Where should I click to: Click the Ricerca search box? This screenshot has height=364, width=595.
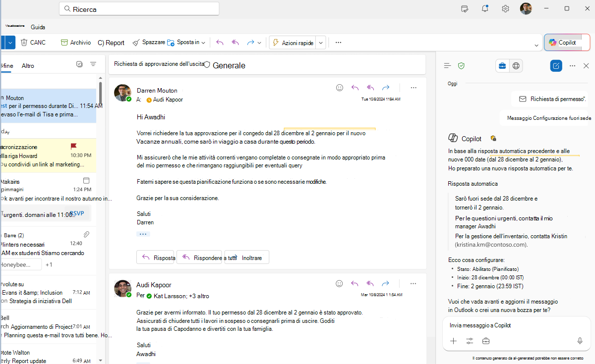pos(139,9)
